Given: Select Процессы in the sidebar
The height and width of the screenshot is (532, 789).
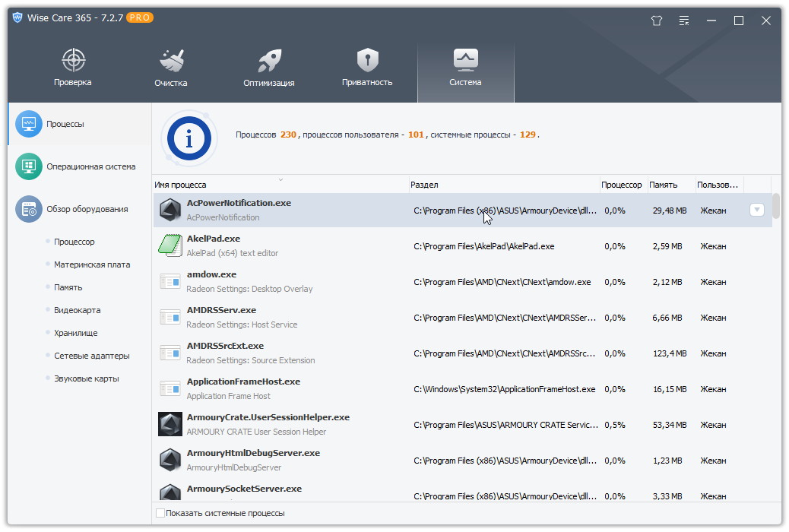Looking at the screenshot, I should tap(80, 124).
